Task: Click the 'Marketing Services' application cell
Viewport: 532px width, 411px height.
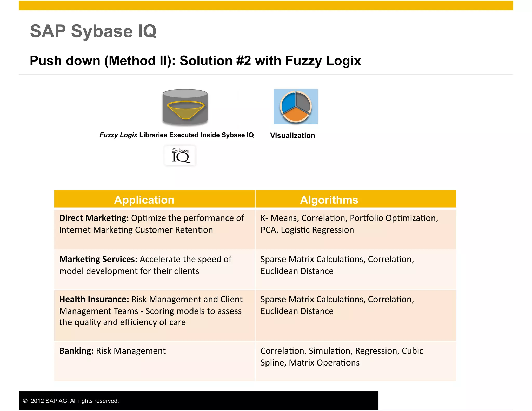Action: click(x=154, y=270)
